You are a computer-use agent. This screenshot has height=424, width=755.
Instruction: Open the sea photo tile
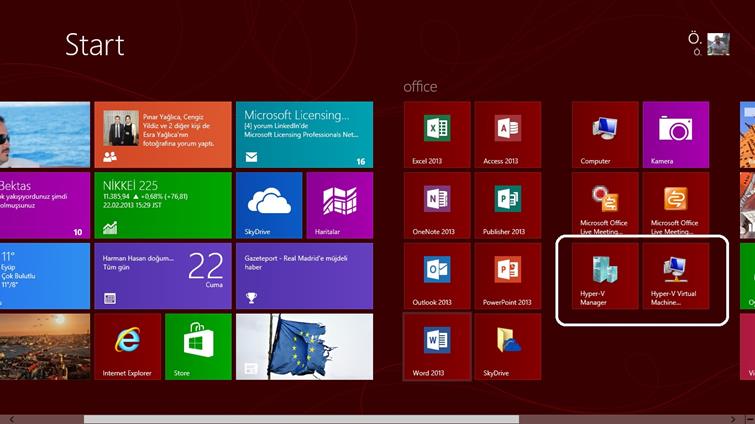coord(45,135)
